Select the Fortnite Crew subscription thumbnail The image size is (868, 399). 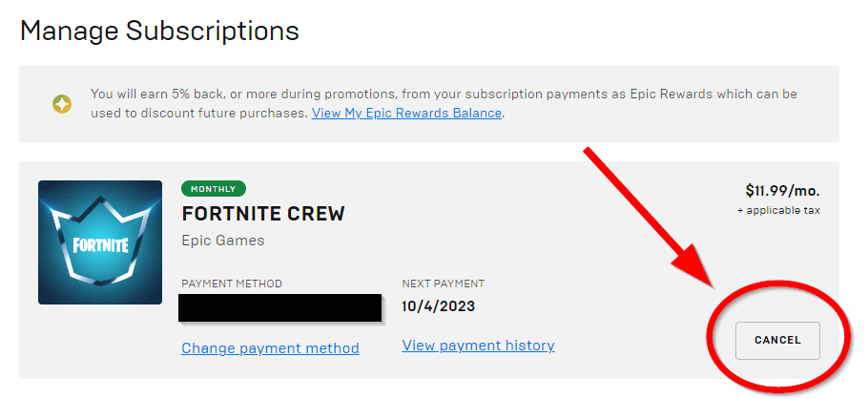100,242
